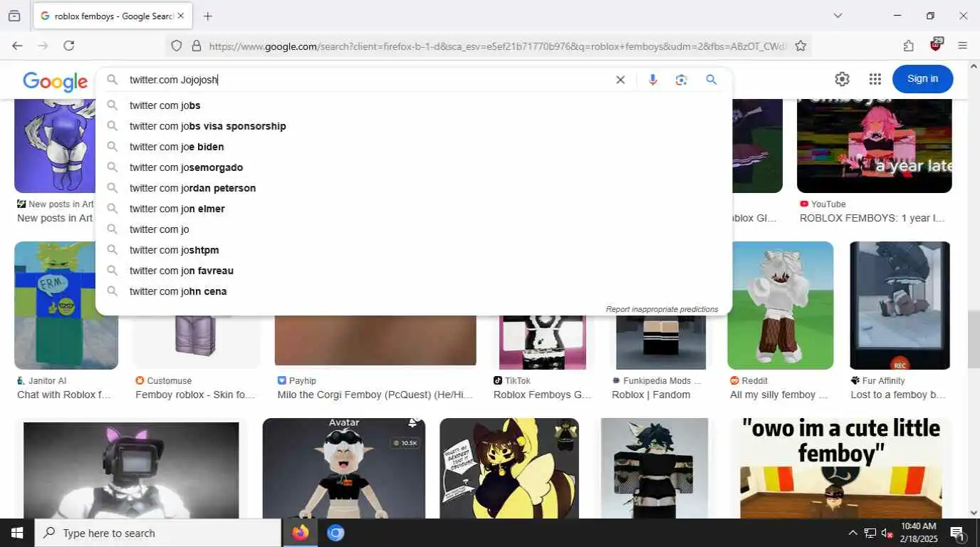980x547 pixels.
Task: Click the forward navigation arrow
Action: 43,46
